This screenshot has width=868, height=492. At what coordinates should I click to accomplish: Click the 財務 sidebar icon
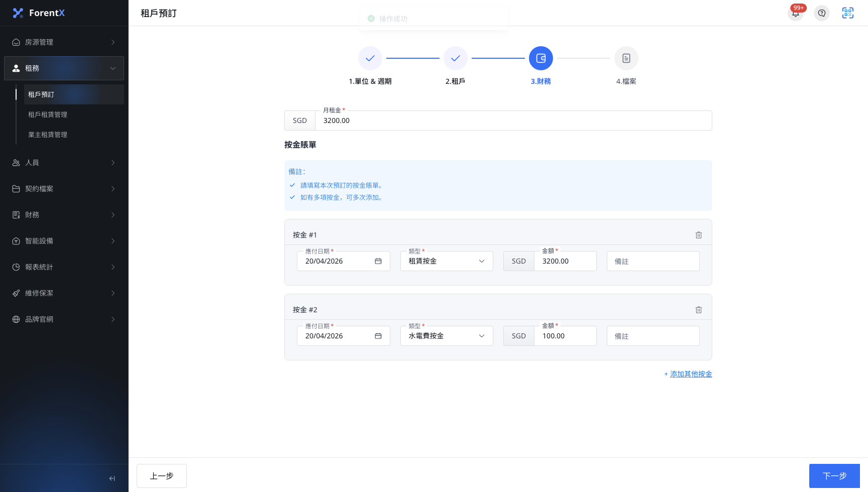tap(16, 215)
